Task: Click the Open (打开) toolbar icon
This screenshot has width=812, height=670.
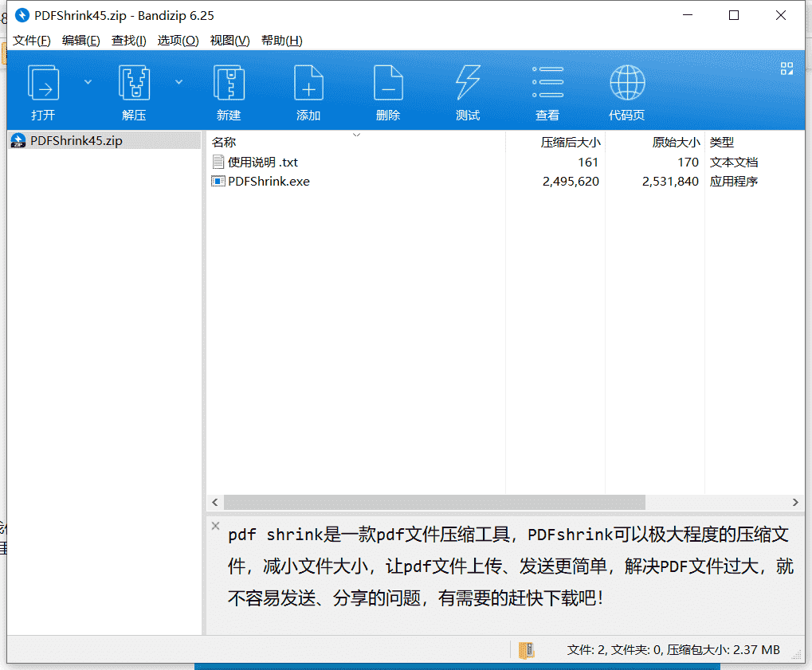Action: click(43, 83)
